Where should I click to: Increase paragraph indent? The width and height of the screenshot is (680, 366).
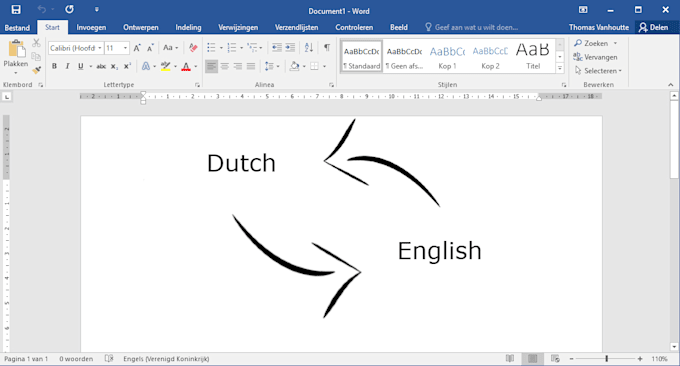point(290,48)
